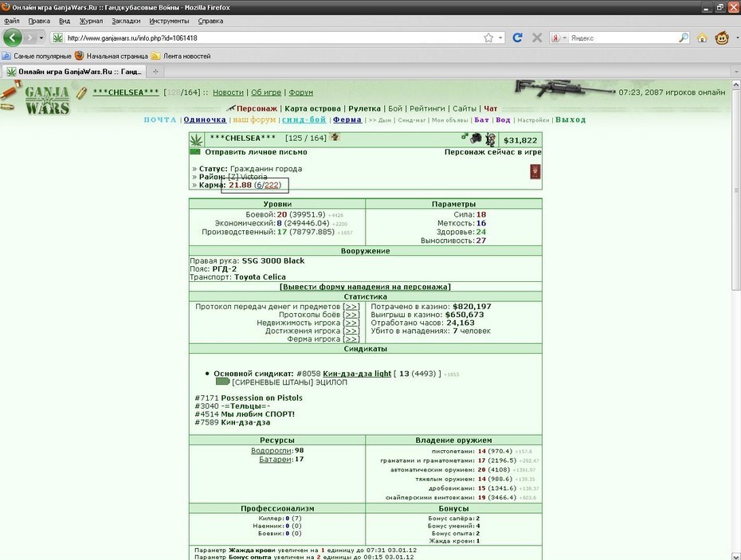Screen dimensions: 741x560
Task: Click the search magnifier icon
Action: [x=684, y=37]
